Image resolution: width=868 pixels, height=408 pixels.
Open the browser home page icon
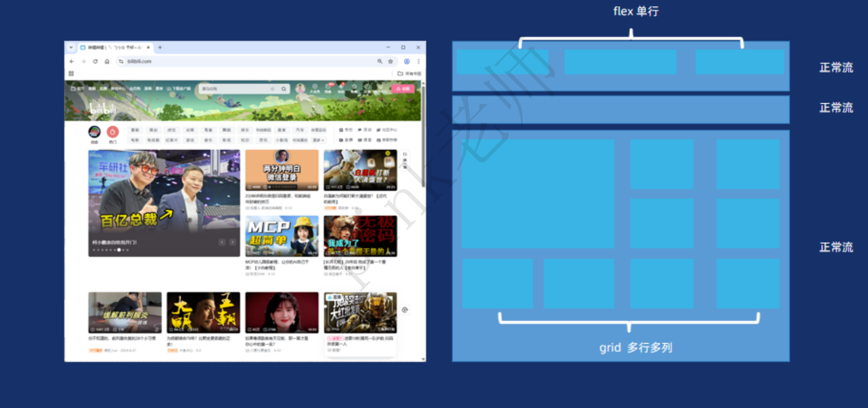tap(107, 61)
